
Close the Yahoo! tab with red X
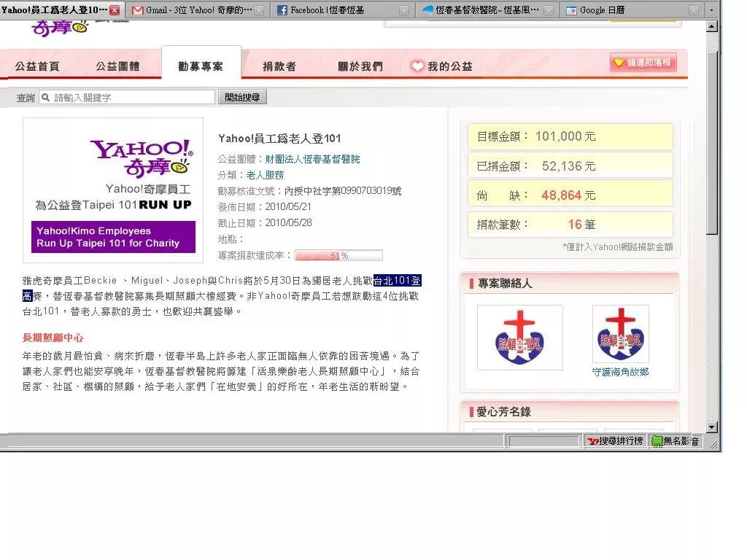(x=115, y=9)
